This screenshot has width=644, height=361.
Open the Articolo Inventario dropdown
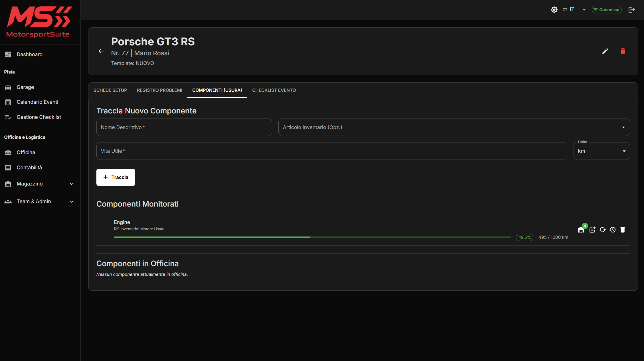[x=454, y=127]
